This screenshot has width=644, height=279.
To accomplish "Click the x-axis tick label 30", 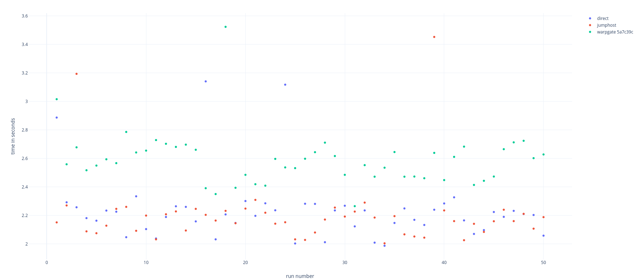I will (345, 263).
